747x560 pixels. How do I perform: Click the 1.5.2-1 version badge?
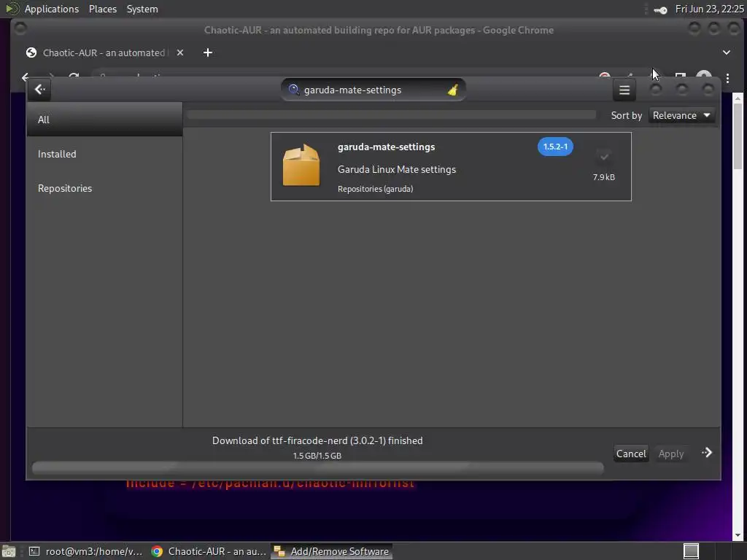coord(555,147)
